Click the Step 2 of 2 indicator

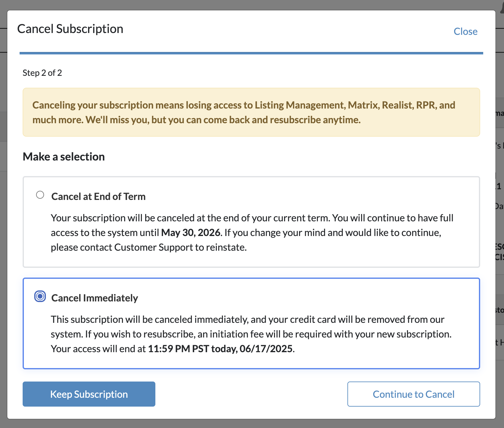click(42, 73)
